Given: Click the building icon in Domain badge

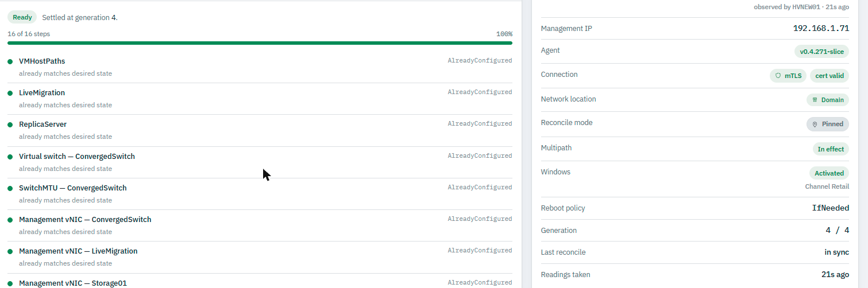Looking at the screenshot, I should click(x=815, y=100).
